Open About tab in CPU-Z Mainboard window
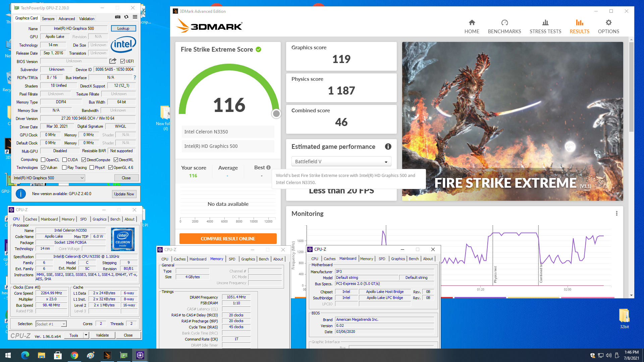The image size is (644, 362). (x=428, y=259)
